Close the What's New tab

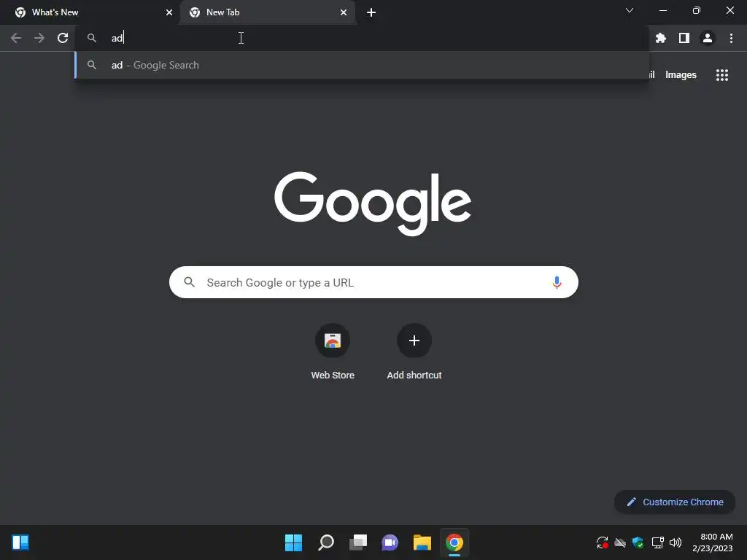pos(169,12)
